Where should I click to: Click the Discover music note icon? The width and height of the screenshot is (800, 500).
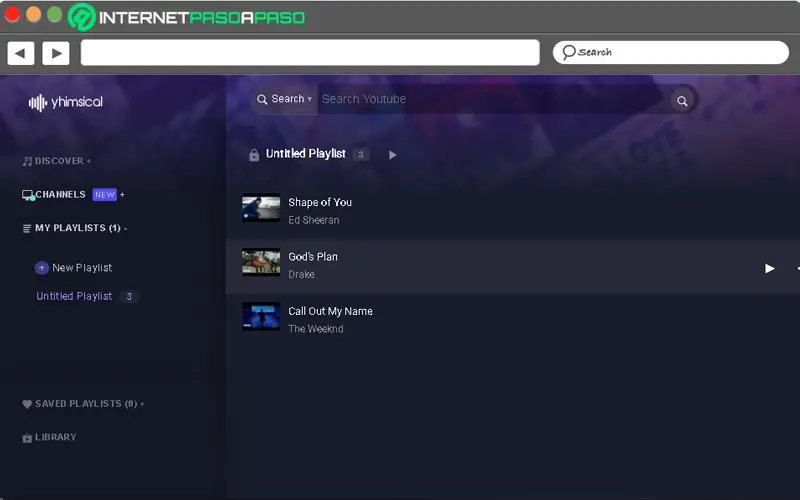pyautogui.click(x=27, y=161)
